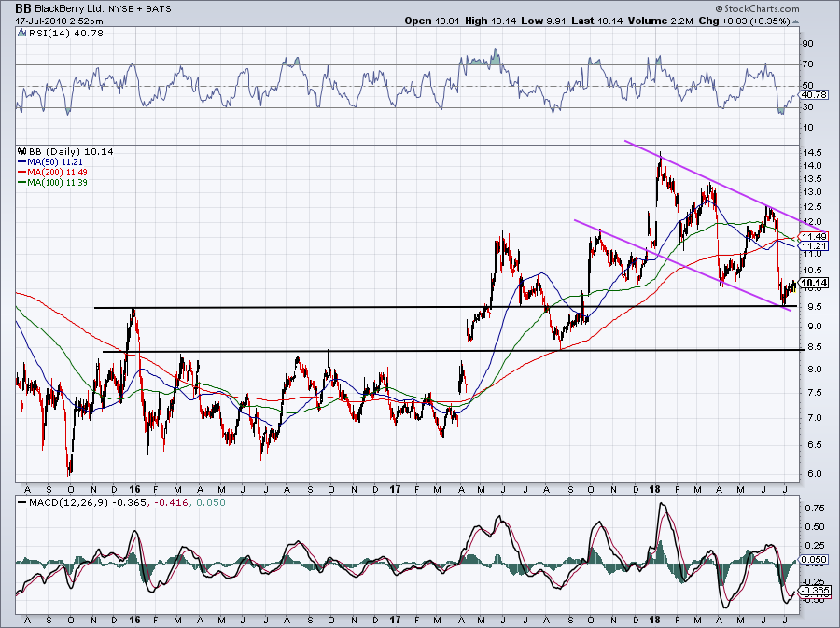This screenshot has height=628, width=840.
Task: Click the 0.050 histogram value in the MACD legend
Action: tap(211, 503)
